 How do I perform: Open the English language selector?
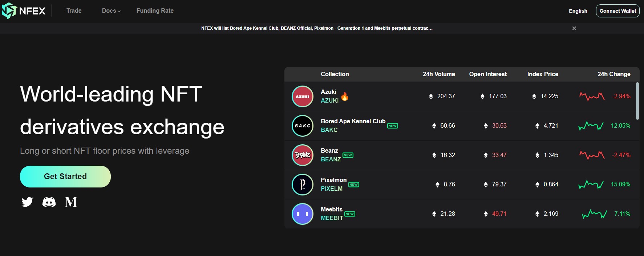tap(578, 11)
